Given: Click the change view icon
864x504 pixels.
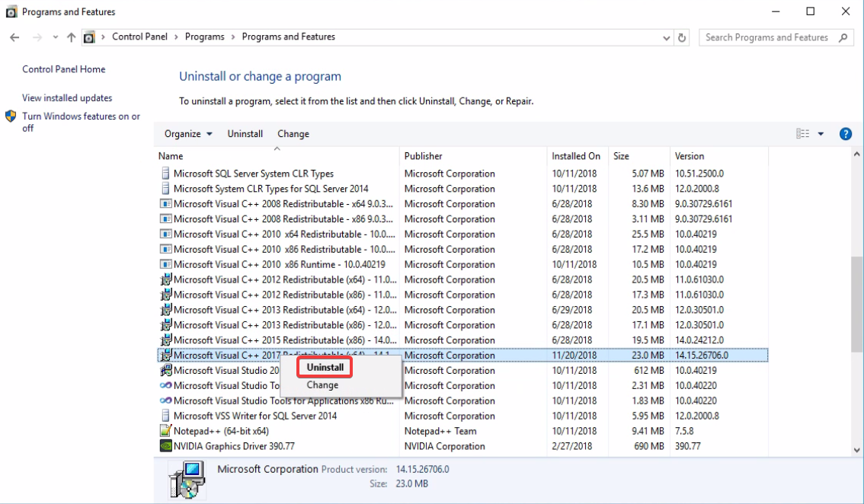Looking at the screenshot, I should pos(803,133).
